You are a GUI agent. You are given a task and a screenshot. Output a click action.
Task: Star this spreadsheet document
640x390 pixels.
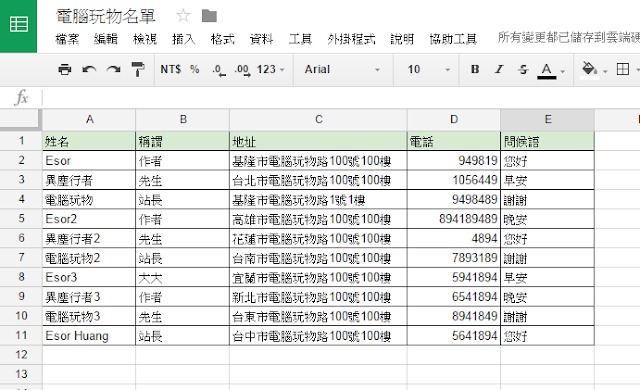(x=183, y=16)
